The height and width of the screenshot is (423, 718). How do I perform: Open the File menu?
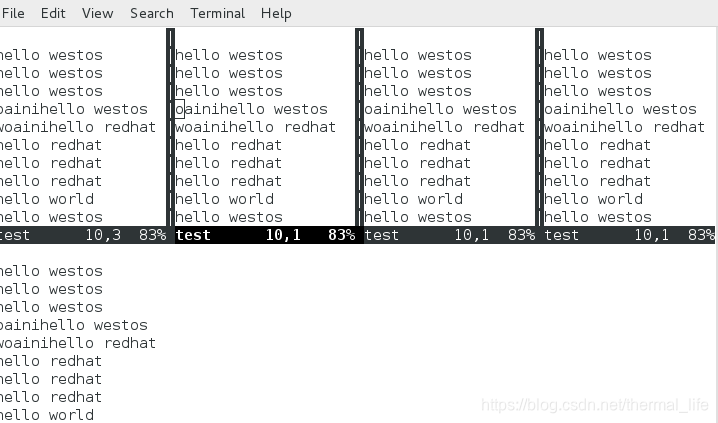(13, 13)
